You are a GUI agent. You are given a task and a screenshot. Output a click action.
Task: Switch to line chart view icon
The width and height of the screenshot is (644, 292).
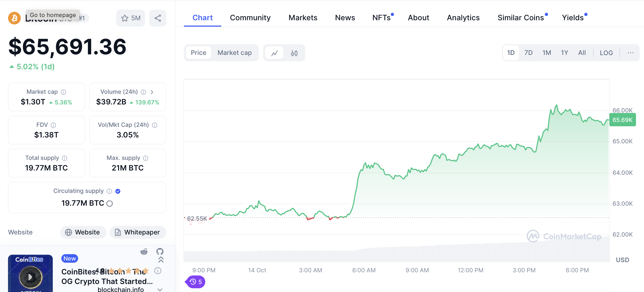(x=275, y=53)
